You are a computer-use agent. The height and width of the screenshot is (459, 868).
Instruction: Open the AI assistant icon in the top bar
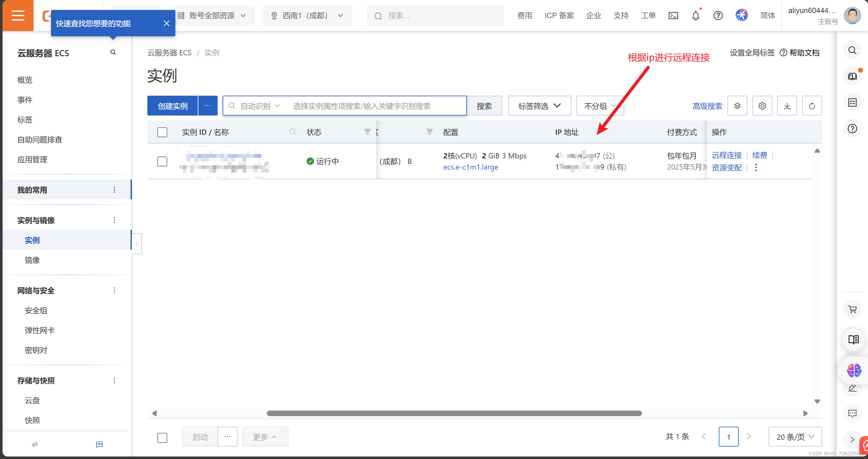tap(741, 15)
